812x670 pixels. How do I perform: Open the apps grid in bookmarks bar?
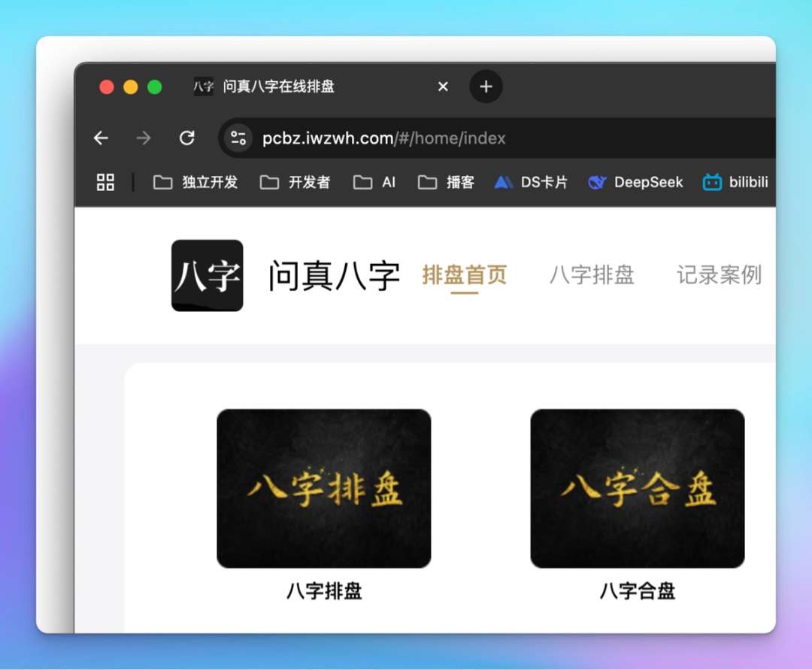point(106,182)
